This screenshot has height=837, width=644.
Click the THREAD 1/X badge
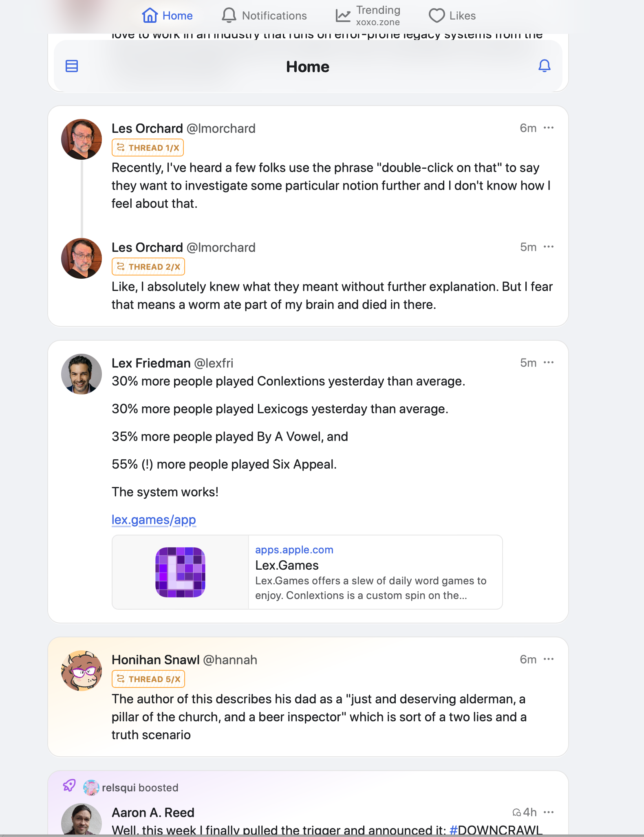click(x=148, y=148)
